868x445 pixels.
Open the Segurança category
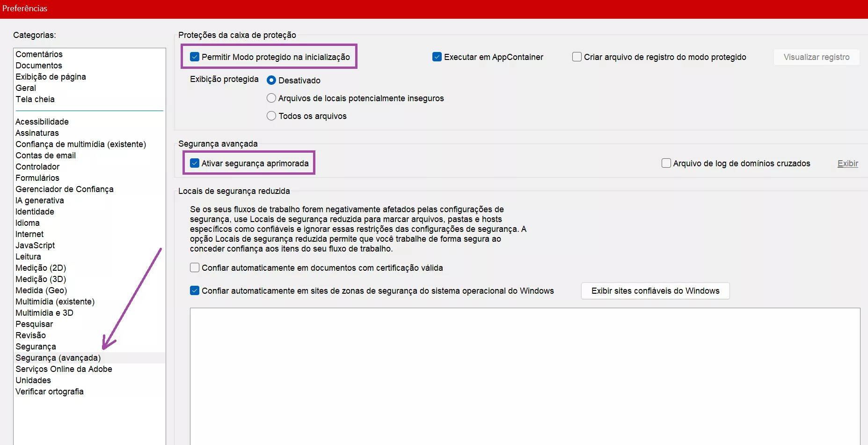point(36,346)
